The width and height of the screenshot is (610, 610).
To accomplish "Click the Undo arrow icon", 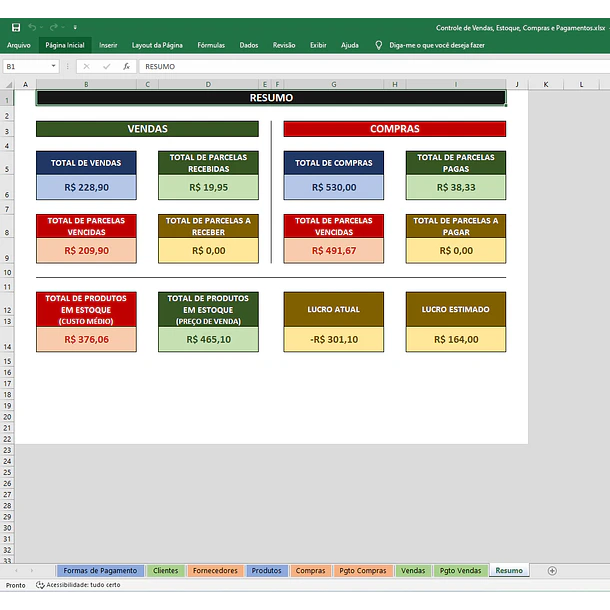I will [x=32, y=27].
